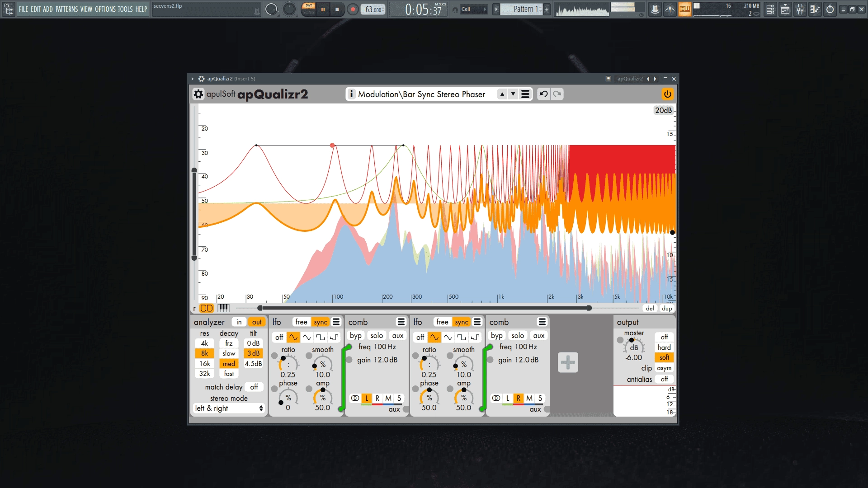Set analyzer to output mode
This screenshot has width=868, height=488.
coord(257,322)
